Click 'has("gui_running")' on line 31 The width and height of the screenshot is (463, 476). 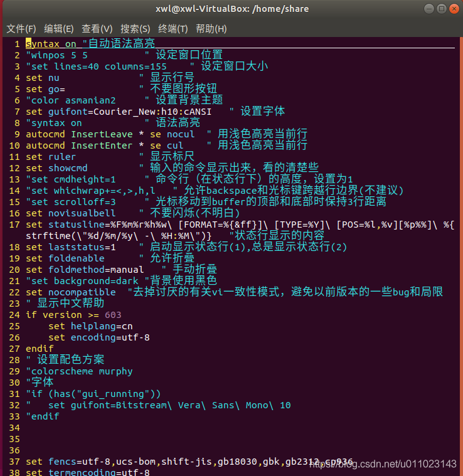(105, 394)
